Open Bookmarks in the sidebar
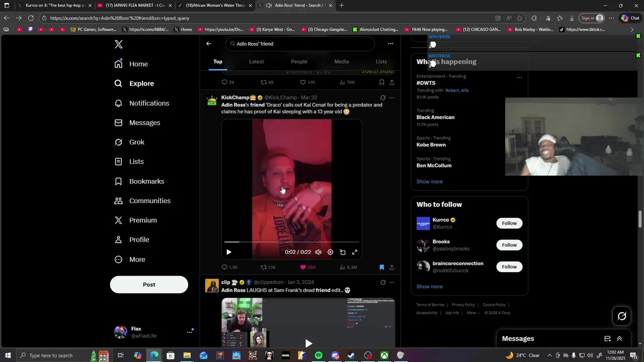The image size is (644, 362). click(x=139, y=181)
